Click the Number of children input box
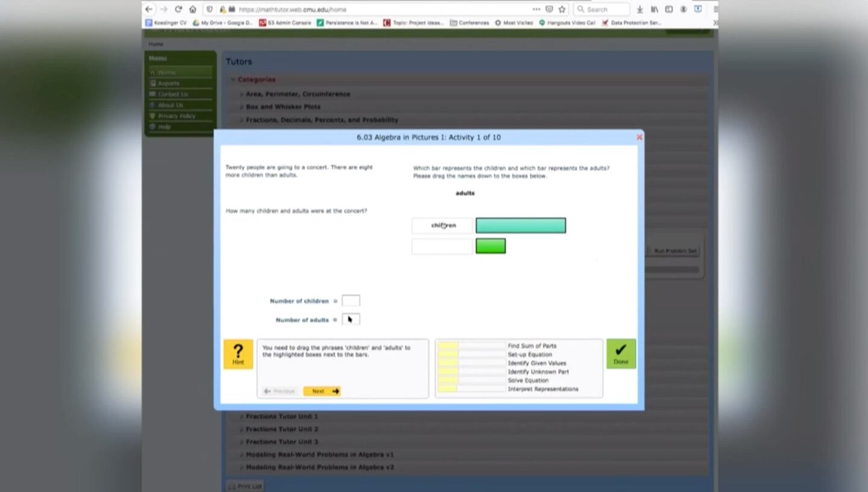Image resolution: width=868 pixels, height=492 pixels. click(x=351, y=300)
